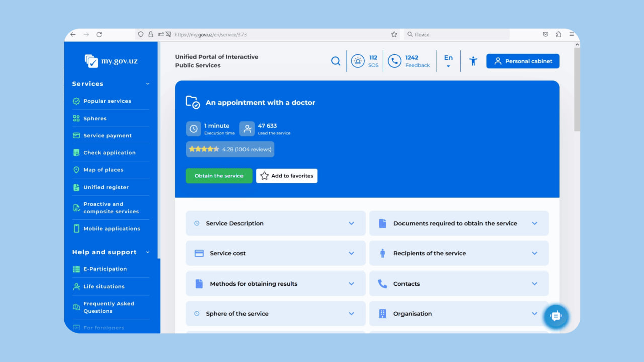Click the search magnifier icon in header
Image resolution: width=644 pixels, height=362 pixels.
(x=336, y=61)
